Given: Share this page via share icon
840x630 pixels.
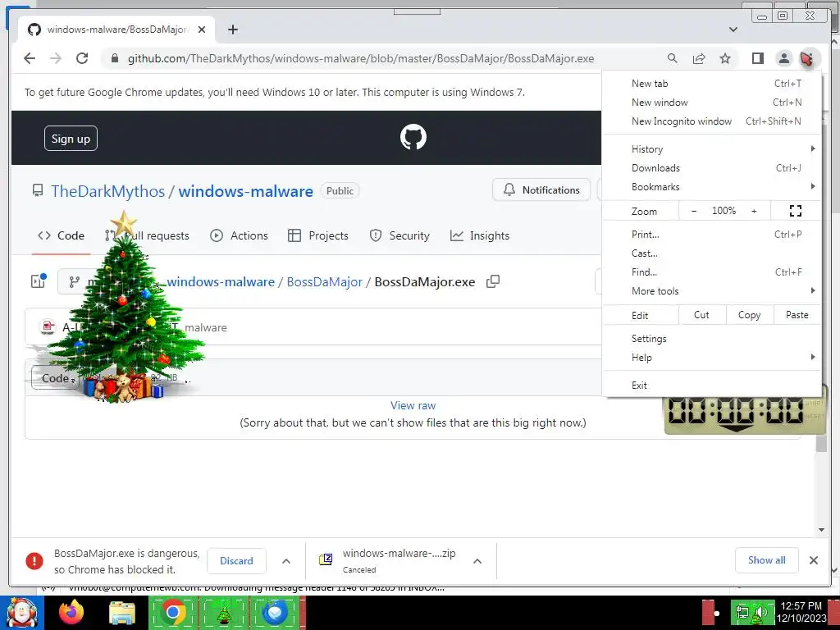Looking at the screenshot, I should (x=699, y=58).
